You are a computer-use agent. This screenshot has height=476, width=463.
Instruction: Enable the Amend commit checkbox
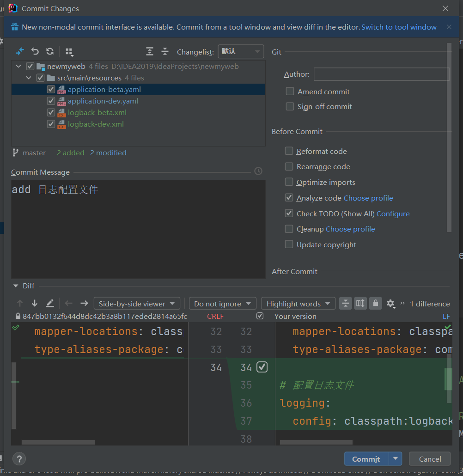click(x=290, y=92)
